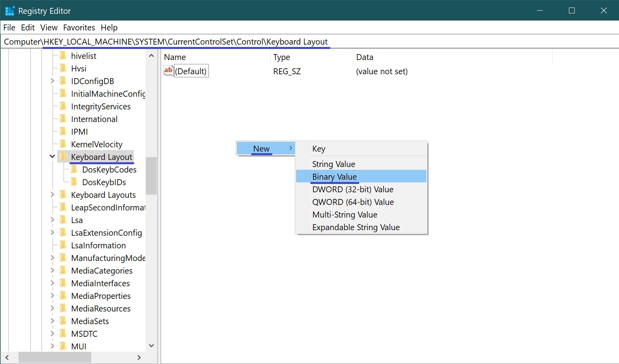
Task: Choose Expandable String Value option
Action: tap(361, 227)
